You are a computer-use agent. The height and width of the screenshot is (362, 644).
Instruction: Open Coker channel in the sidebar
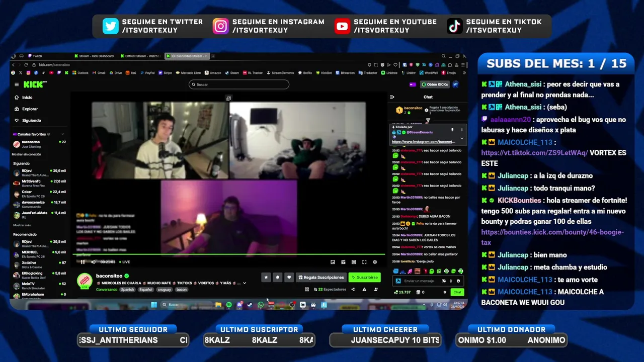point(39,194)
